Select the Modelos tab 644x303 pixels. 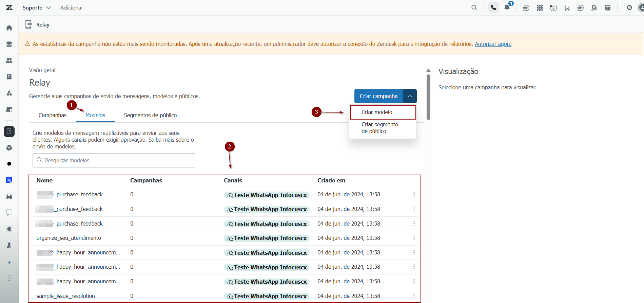coord(95,115)
